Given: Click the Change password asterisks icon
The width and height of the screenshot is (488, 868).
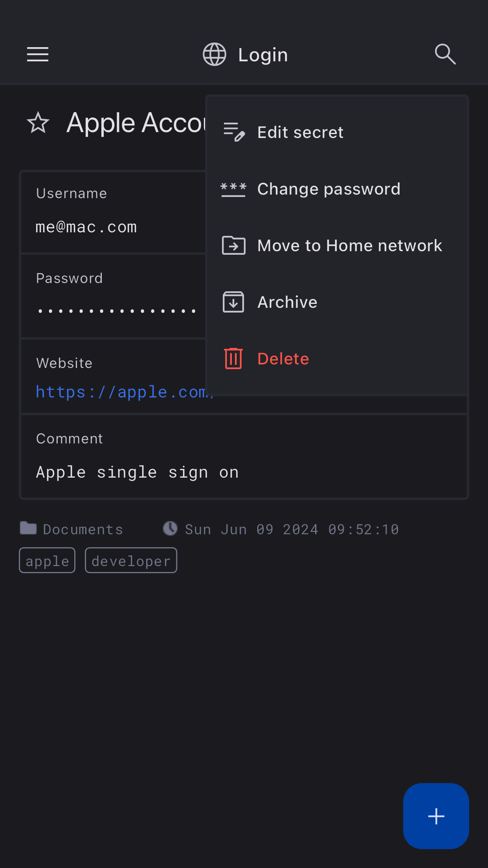Looking at the screenshot, I should point(233,189).
